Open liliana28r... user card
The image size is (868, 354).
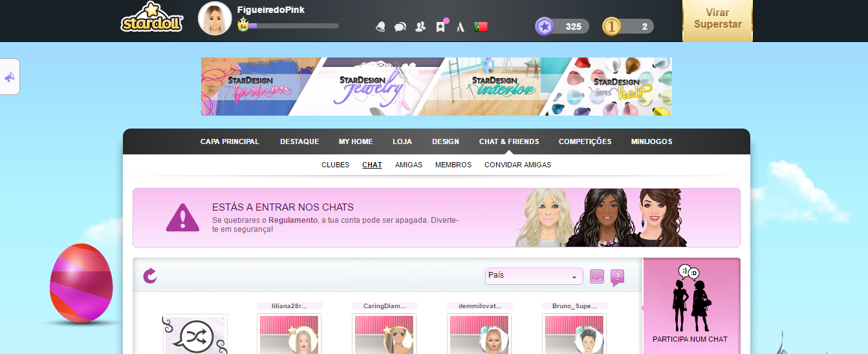click(289, 328)
